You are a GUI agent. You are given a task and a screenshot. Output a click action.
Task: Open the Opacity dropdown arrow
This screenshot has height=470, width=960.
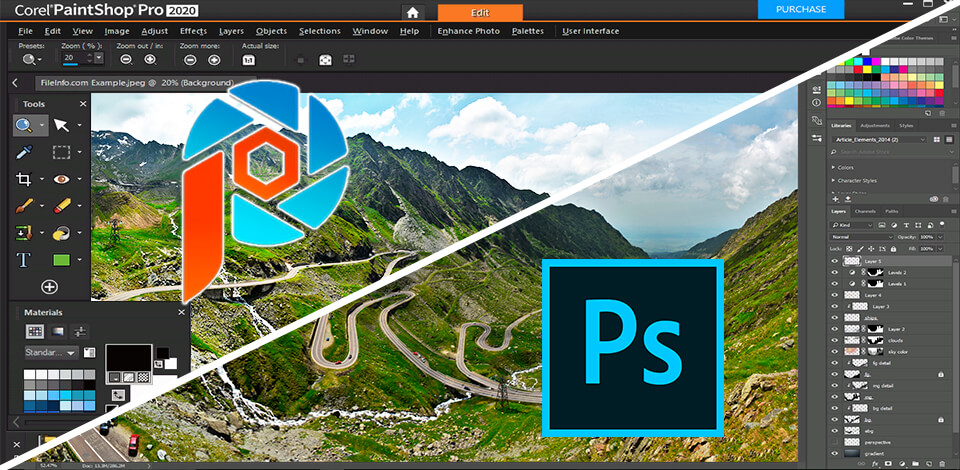tap(940, 237)
